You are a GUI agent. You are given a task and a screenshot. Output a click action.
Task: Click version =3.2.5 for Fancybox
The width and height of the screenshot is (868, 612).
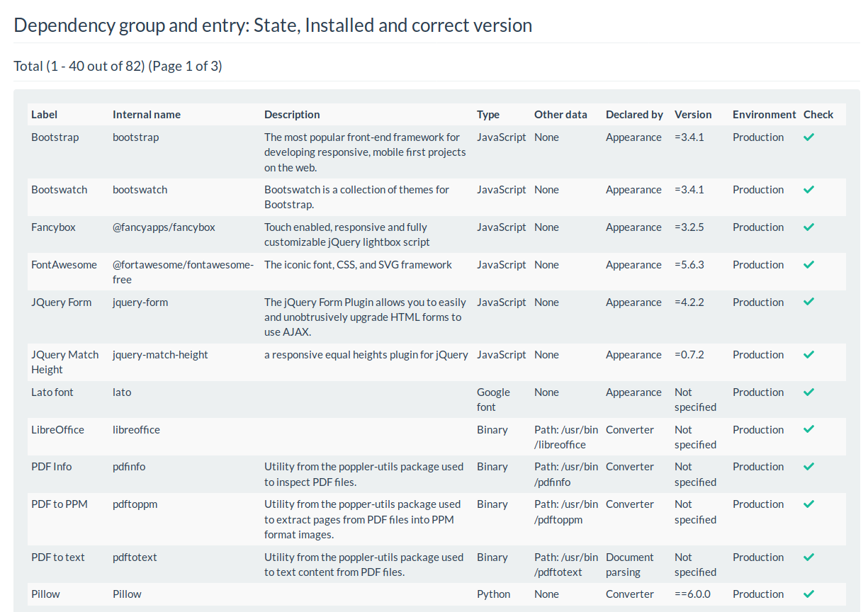(x=689, y=227)
